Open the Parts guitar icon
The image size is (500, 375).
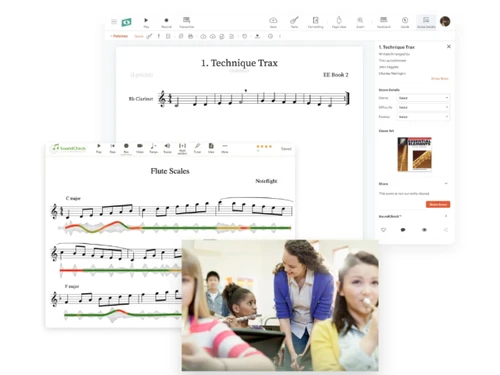(294, 22)
